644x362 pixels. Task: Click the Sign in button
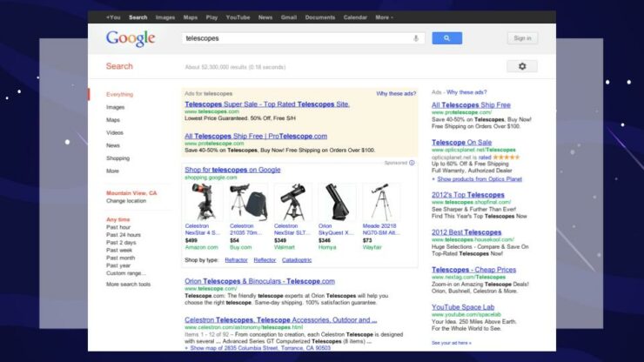click(522, 38)
